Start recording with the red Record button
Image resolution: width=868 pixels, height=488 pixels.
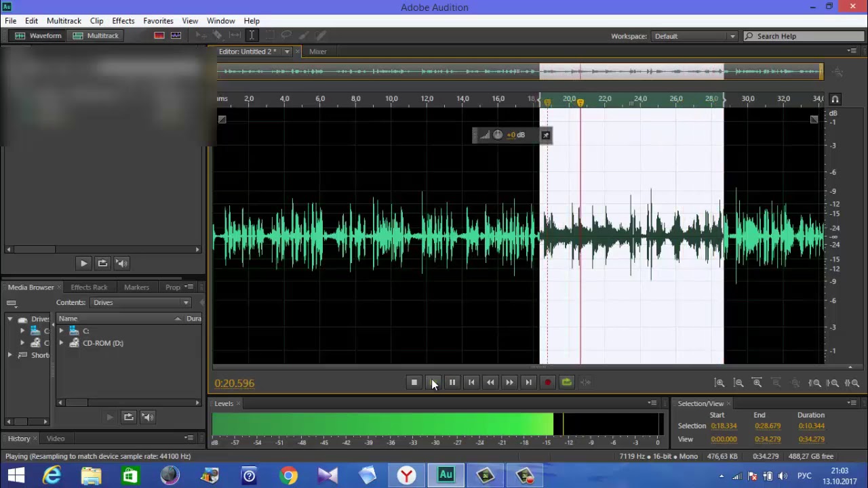coord(547,382)
